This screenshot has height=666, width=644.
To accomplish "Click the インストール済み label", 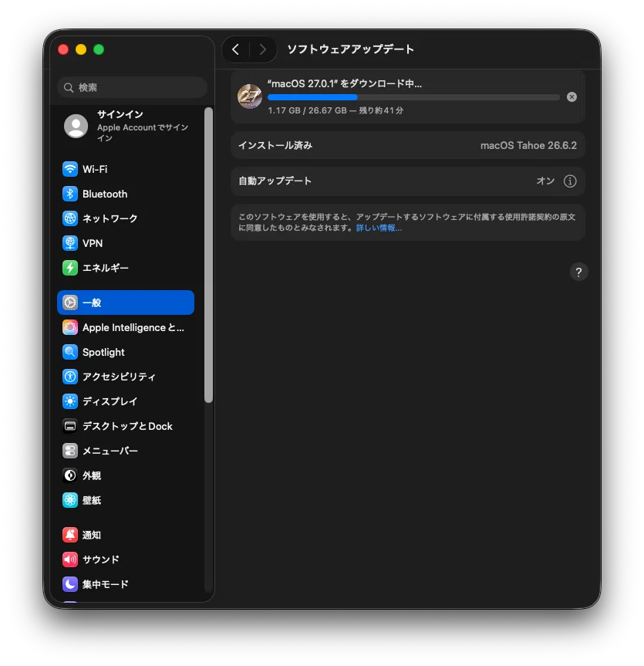I will 275,145.
